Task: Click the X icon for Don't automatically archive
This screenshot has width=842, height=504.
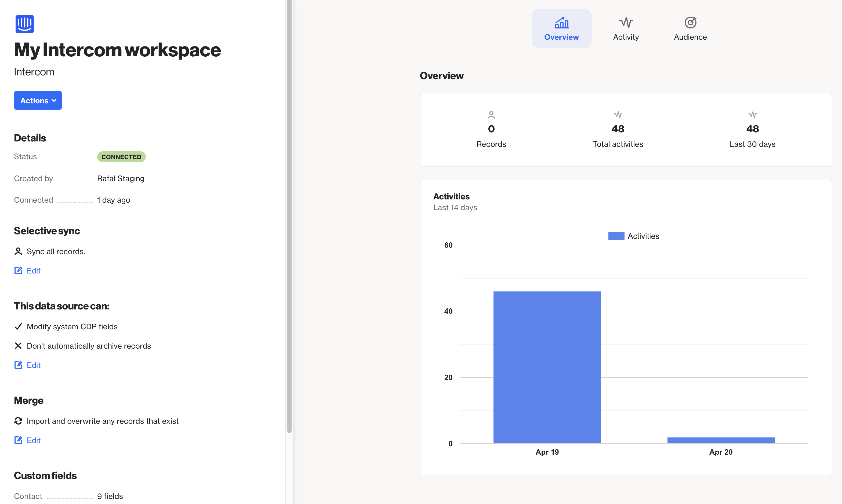Action: tap(18, 346)
